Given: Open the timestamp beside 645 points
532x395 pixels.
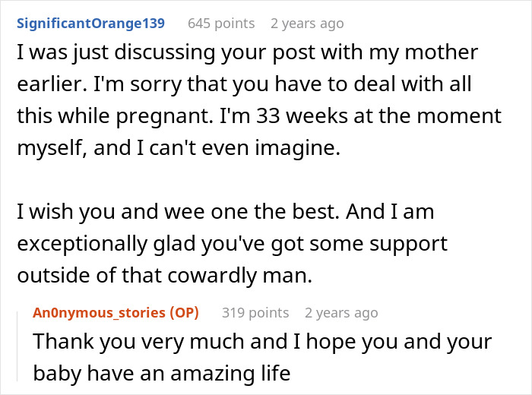Looking at the screenshot, I should point(307,24).
